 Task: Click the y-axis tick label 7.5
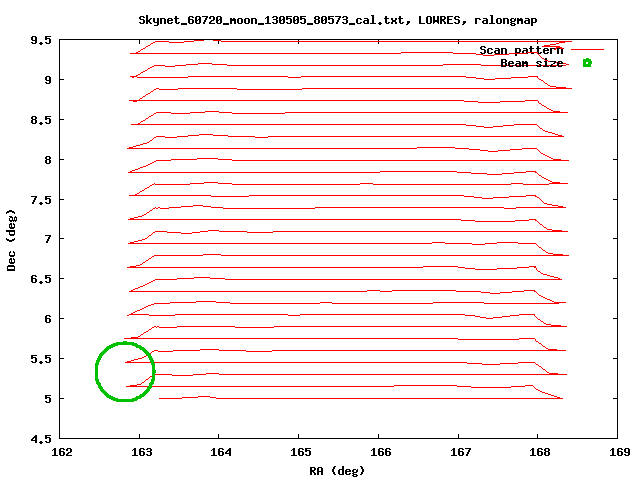tap(41, 200)
